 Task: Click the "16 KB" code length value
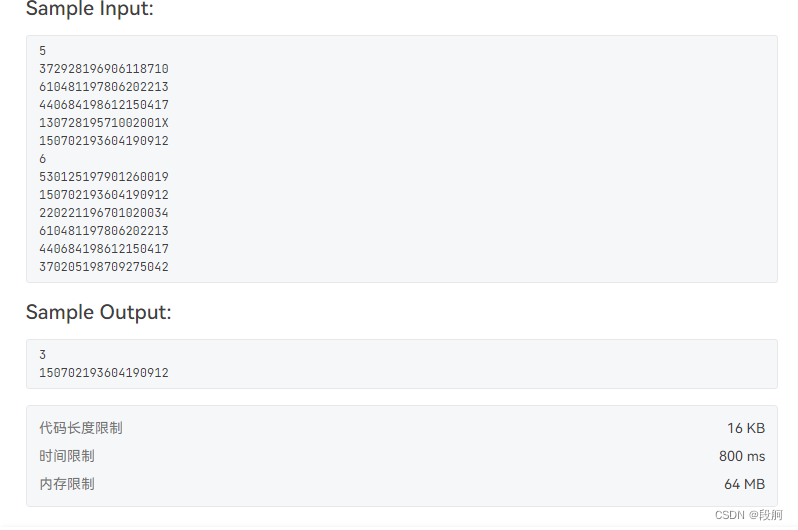coord(746,428)
